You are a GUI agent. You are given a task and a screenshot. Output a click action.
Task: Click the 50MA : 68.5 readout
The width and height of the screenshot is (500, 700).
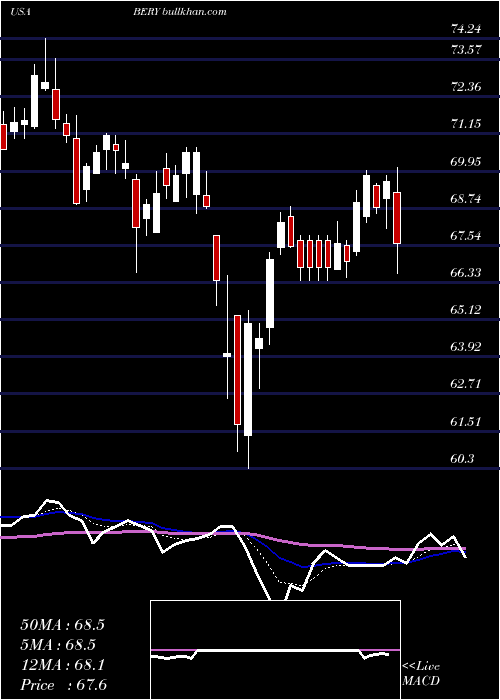(x=62, y=625)
